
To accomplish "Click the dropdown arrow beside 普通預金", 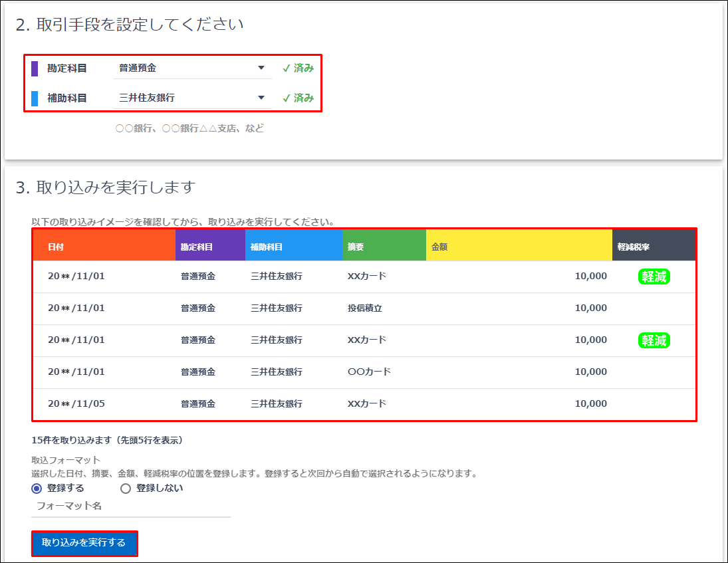I will coord(262,67).
